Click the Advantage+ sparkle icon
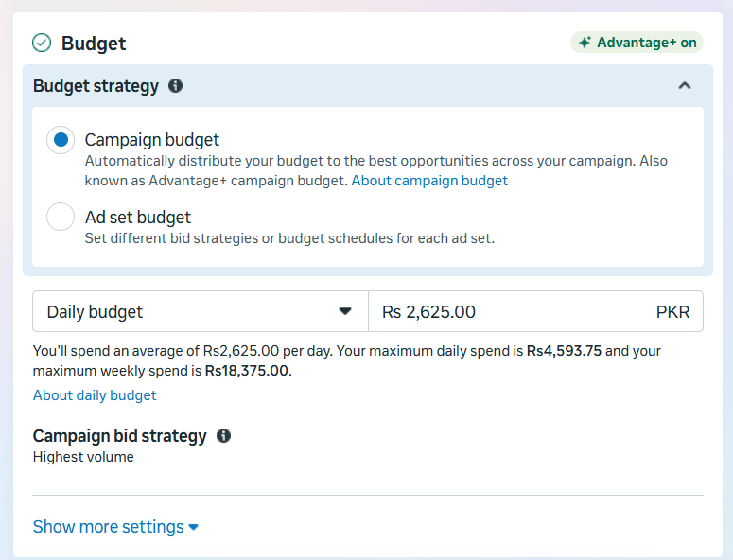Image resolution: width=733 pixels, height=560 pixels. [x=585, y=43]
